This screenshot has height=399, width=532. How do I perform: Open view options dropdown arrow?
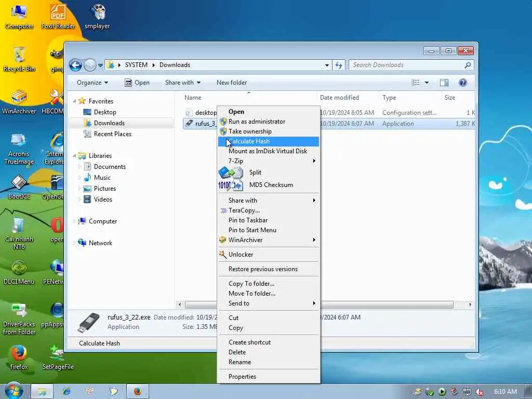427,83
